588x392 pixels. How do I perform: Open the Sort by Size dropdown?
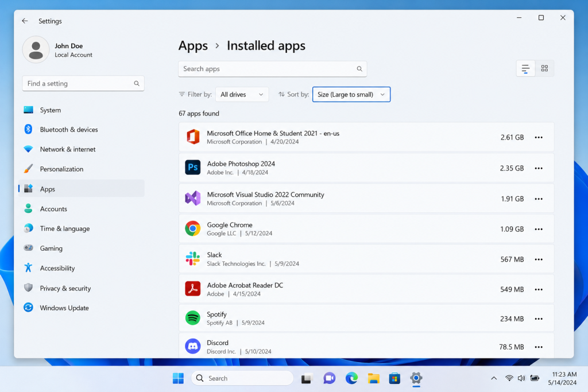351,95
